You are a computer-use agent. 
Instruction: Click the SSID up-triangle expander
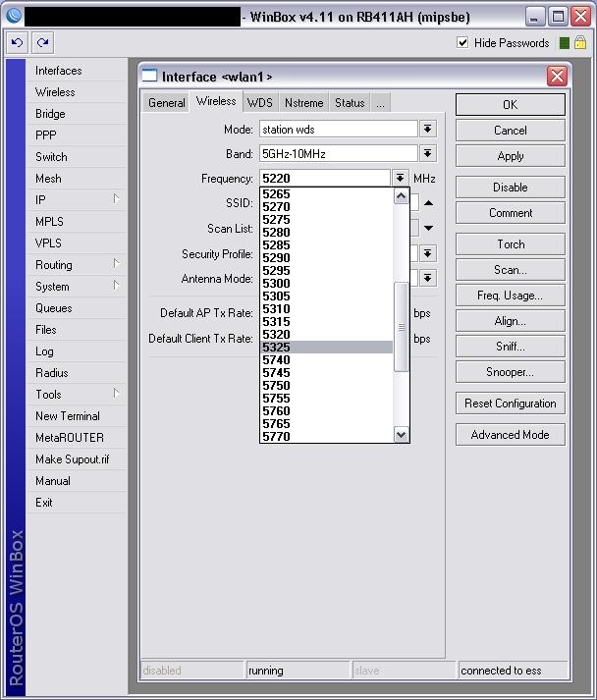coord(428,203)
